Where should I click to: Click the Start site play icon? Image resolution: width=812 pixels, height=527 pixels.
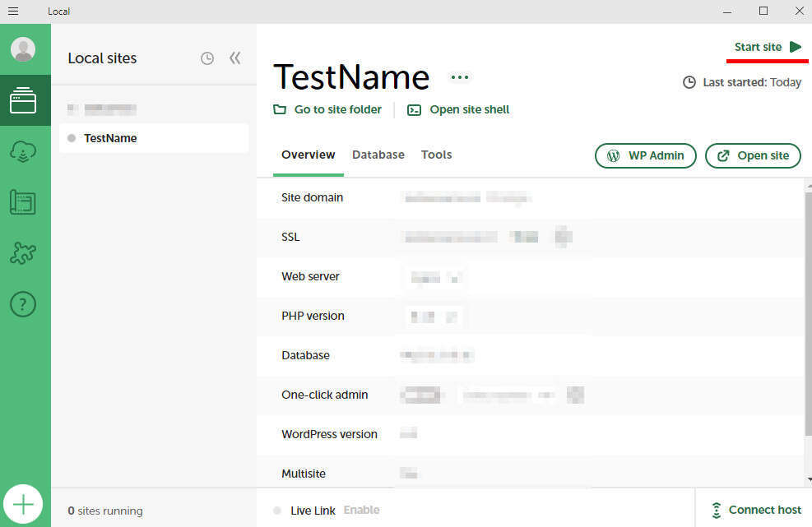796,47
